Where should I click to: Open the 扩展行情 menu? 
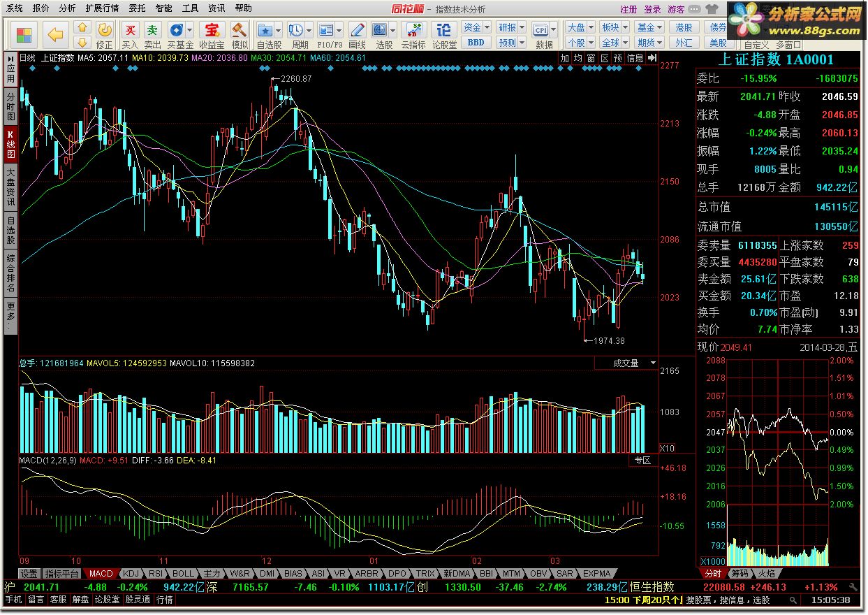pos(102,8)
